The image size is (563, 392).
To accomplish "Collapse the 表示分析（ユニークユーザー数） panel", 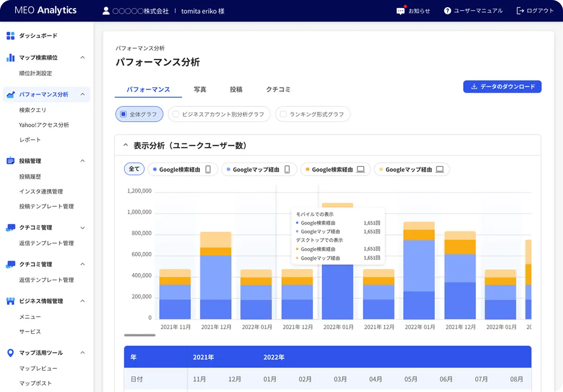I will pyautogui.click(x=125, y=146).
